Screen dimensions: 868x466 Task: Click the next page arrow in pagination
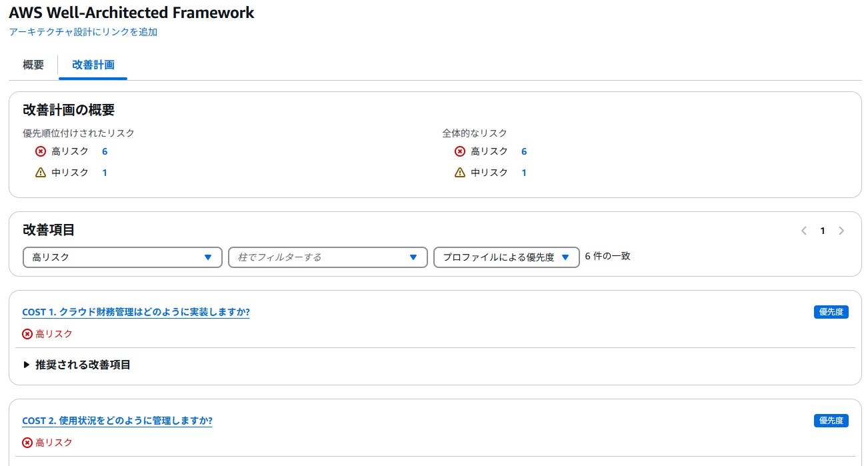pyautogui.click(x=841, y=231)
